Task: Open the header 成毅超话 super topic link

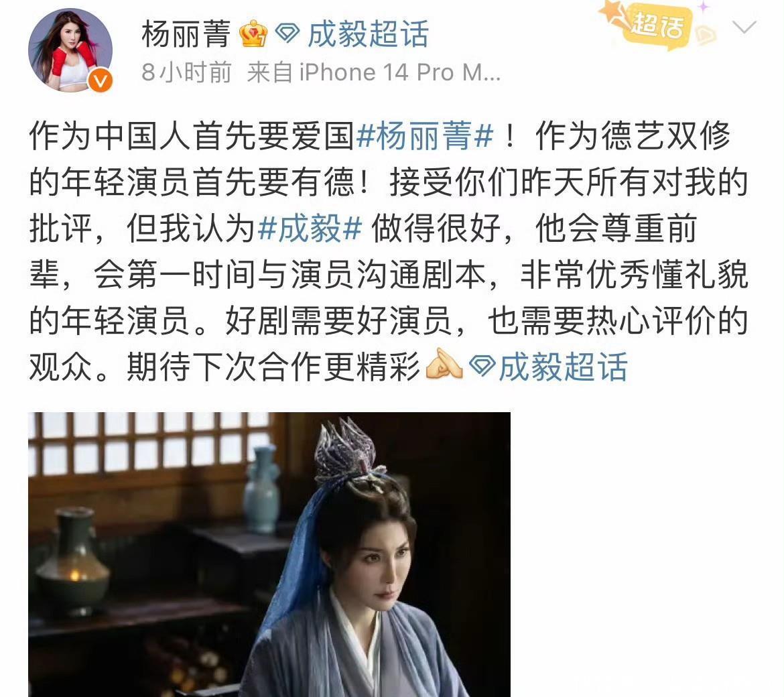Action: click(x=368, y=34)
